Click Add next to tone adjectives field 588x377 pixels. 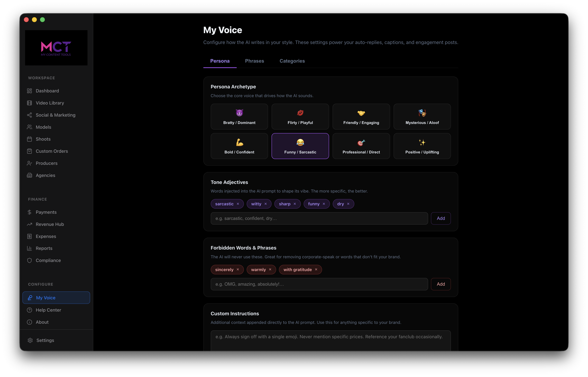point(441,218)
